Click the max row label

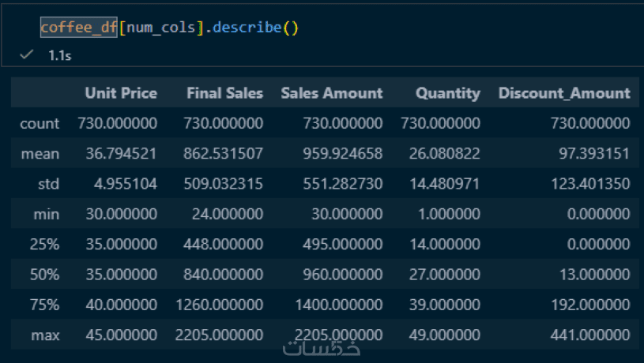45,335
